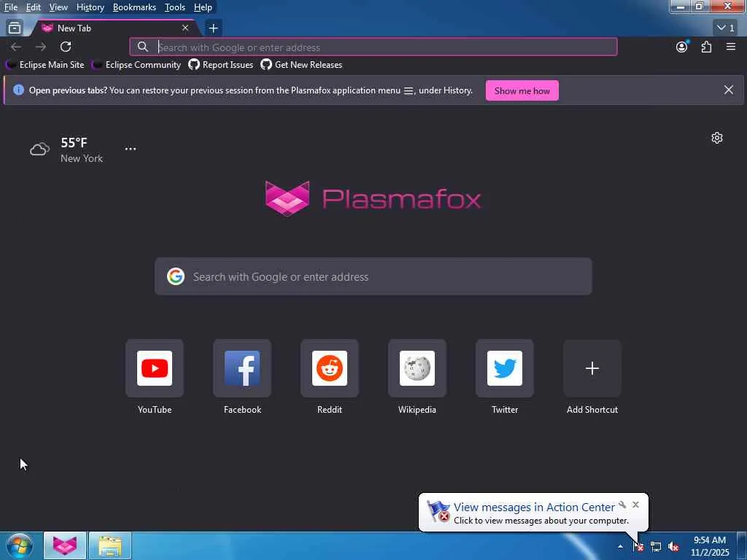Reload the current page

coord(66,47)
